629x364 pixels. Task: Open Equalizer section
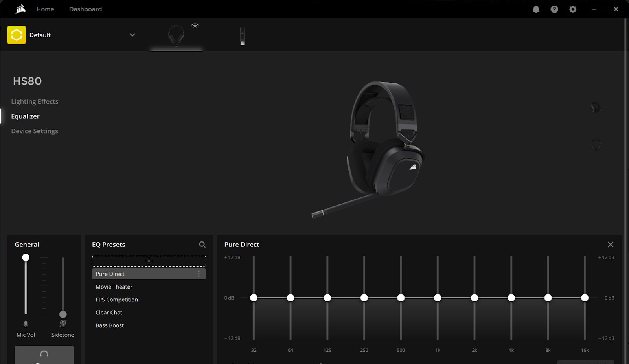pos(25,116)
